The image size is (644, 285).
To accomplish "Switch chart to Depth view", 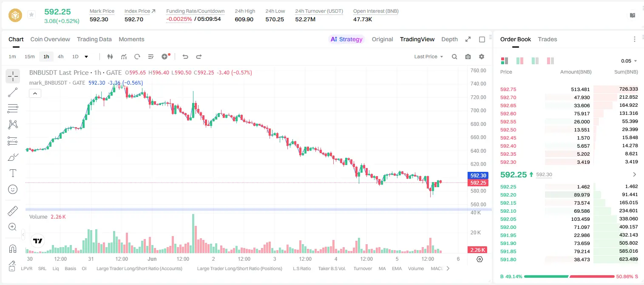I will coord(449,39).
